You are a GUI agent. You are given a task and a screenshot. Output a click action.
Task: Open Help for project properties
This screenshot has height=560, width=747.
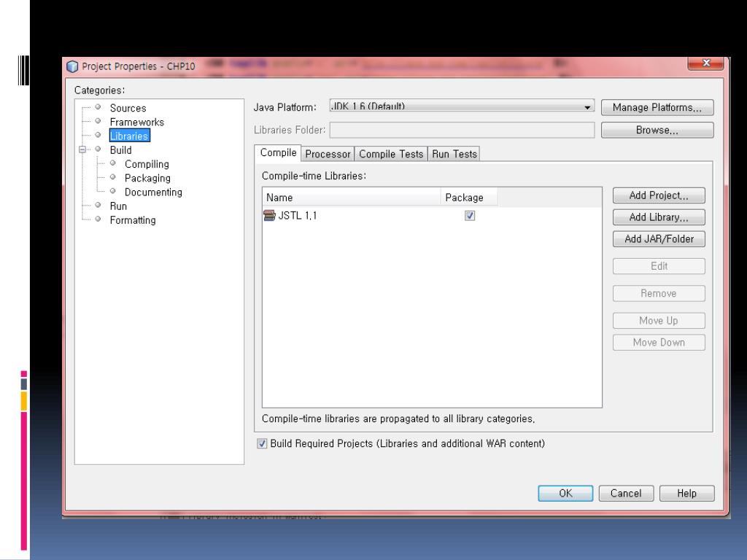tap(686, 494)
